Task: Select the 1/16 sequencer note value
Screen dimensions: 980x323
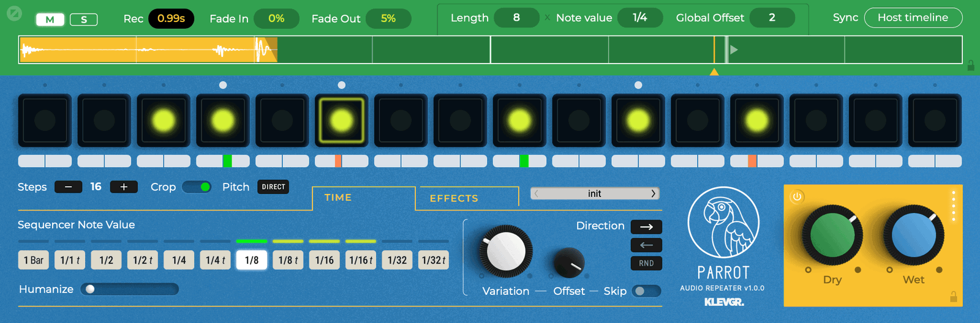Action: pos(324,261)
